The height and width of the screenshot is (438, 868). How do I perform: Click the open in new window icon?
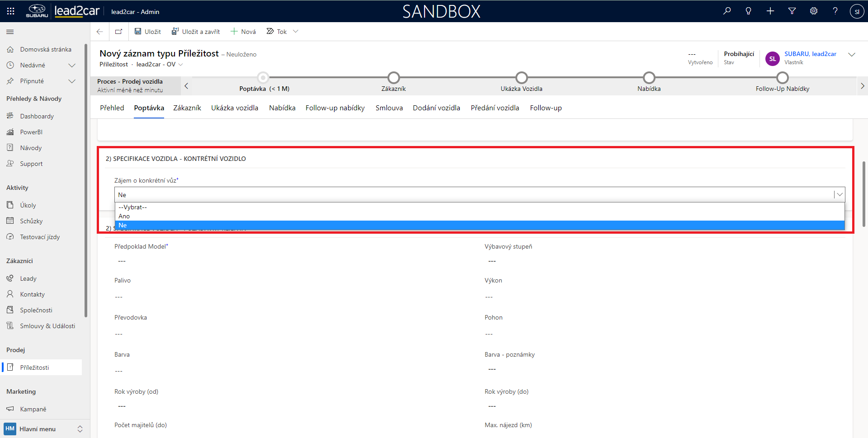click(119, 32)
